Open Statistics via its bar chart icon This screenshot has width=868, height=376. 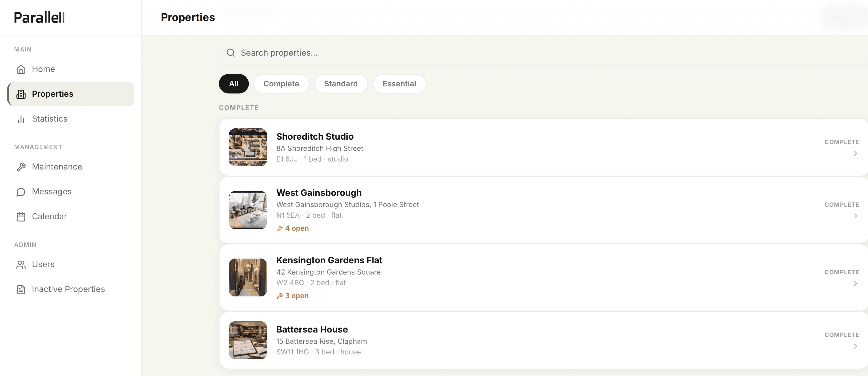point(21,119)
